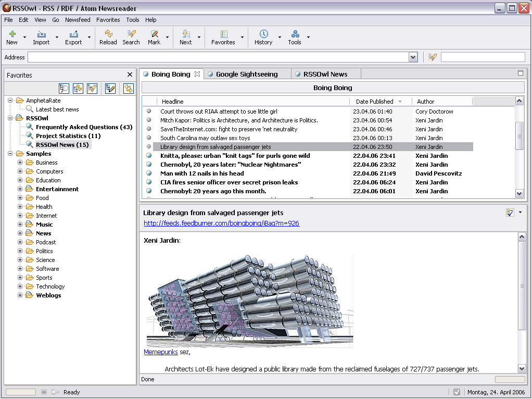Click the Tools toolbar icon
Viewport: 532px width, 399px height.
[x=295, y=34]
